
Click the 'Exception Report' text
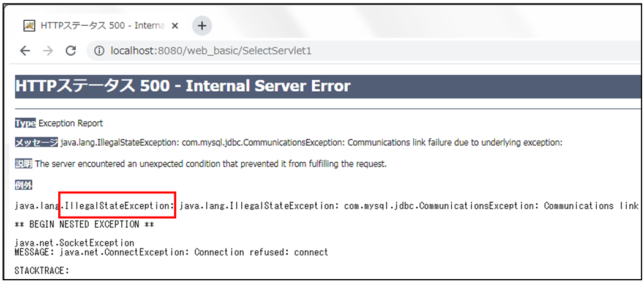pyautogui.click(x=70, y=123)
